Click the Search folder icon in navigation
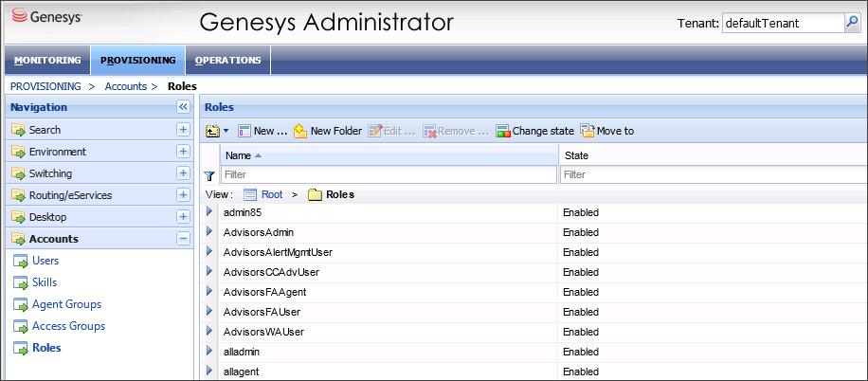 [19, 130]
